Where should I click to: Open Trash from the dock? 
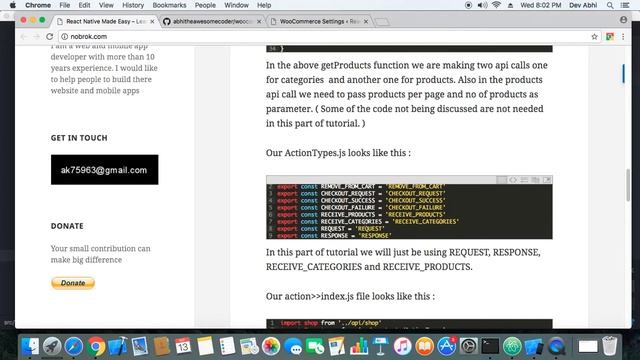click(x=609, y=347)
